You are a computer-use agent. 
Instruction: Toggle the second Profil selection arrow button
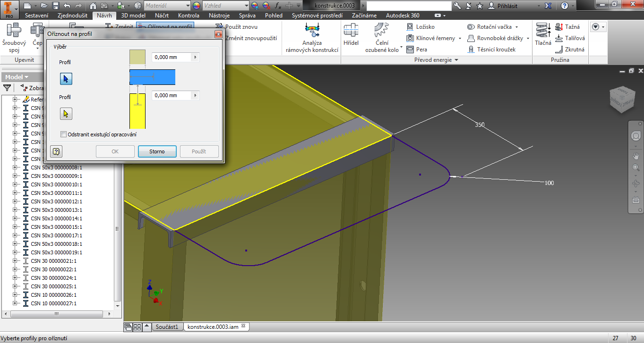tap(66, 114)
